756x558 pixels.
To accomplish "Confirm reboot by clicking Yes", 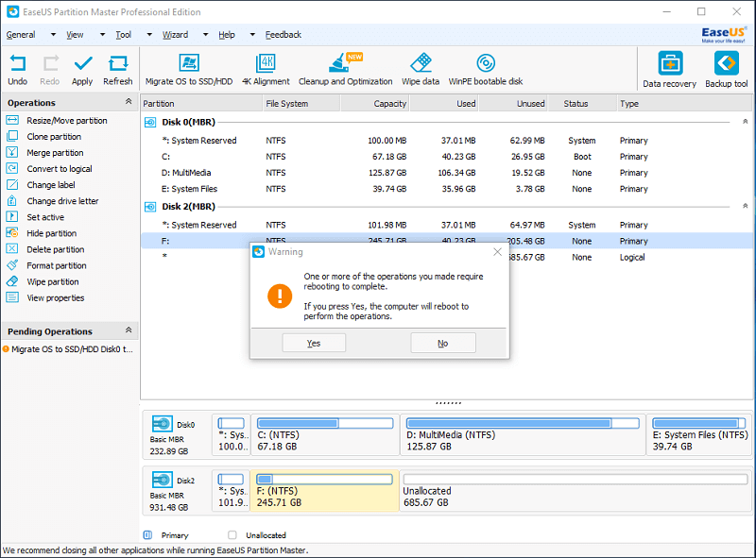I will pyautogui.click(x=314, y=343).
